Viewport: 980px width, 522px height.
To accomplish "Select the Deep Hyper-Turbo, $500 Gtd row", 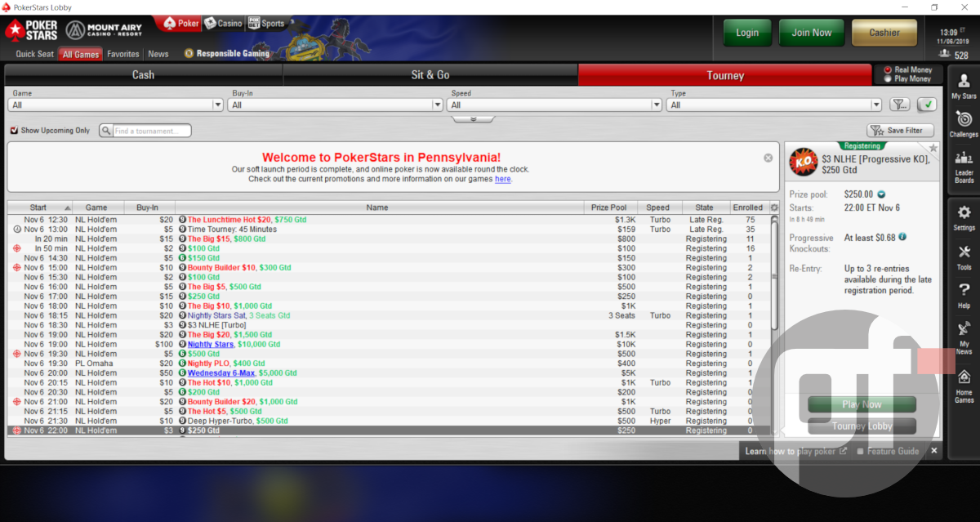I will pos(389,422).
